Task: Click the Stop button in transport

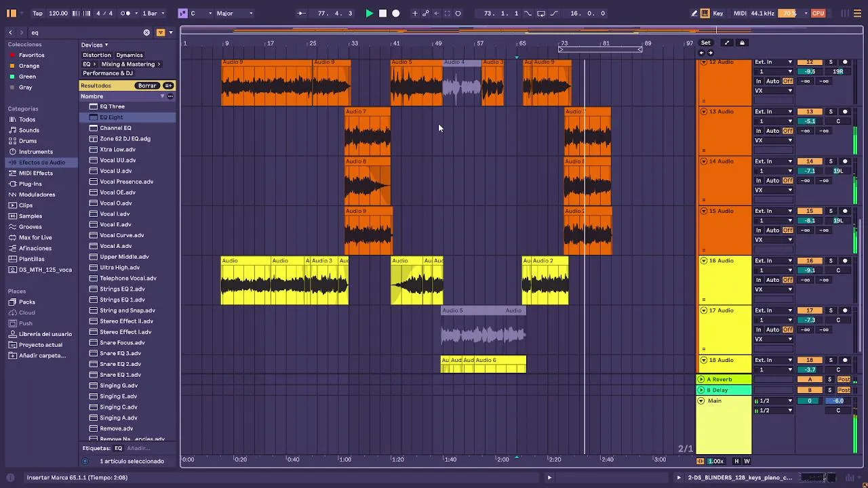Action: [x=382, y=13]
